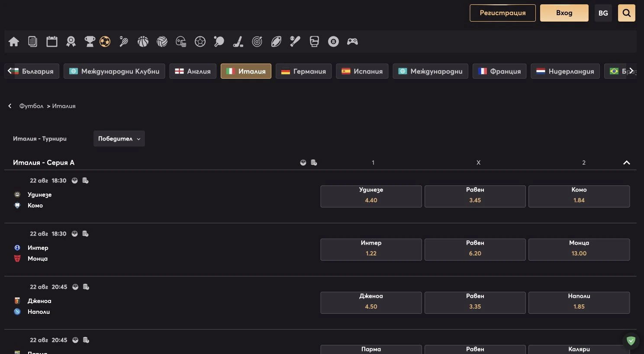Switch to the Англия country tab
644x354 pixels.
pyautogui.click(x=193, y=71)
